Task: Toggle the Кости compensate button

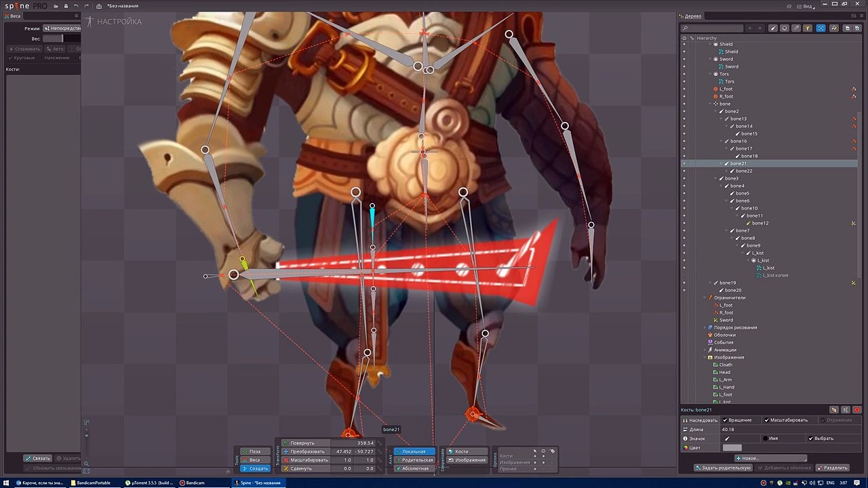Action: point(467,451)
